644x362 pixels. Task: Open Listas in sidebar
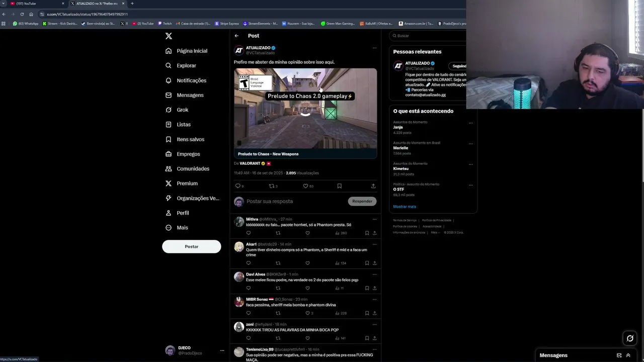coord(178,124)
